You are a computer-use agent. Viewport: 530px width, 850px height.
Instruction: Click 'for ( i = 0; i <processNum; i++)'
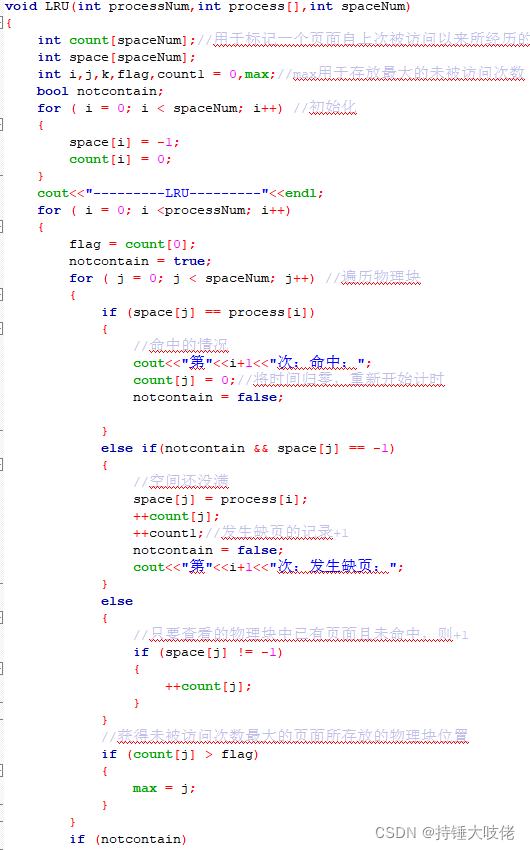(x=164, y=210)
